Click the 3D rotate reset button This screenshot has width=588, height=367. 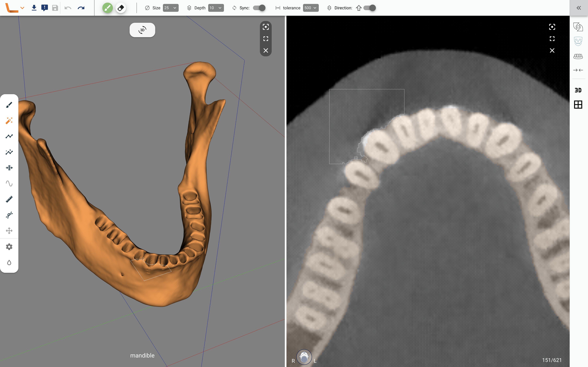[x=142, y=30]
